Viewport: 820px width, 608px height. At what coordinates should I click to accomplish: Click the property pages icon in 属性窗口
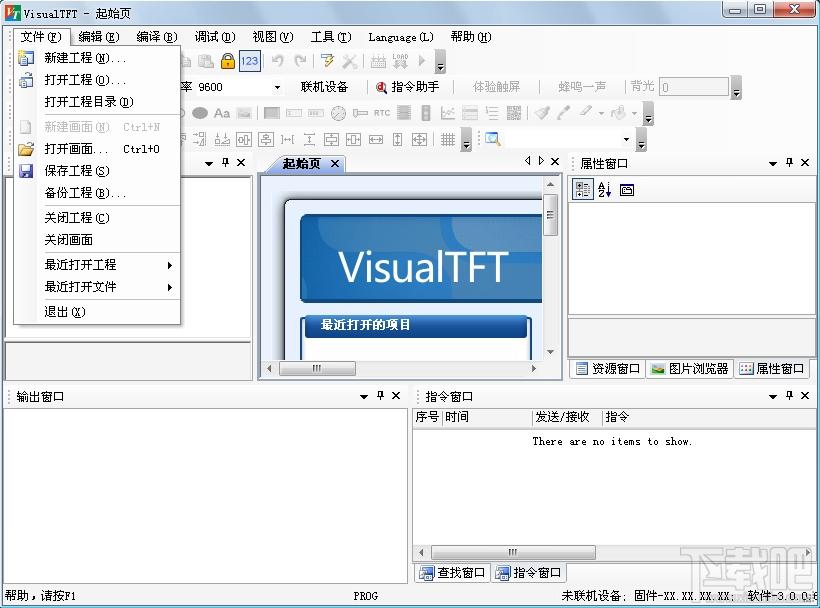click(627, 190)
